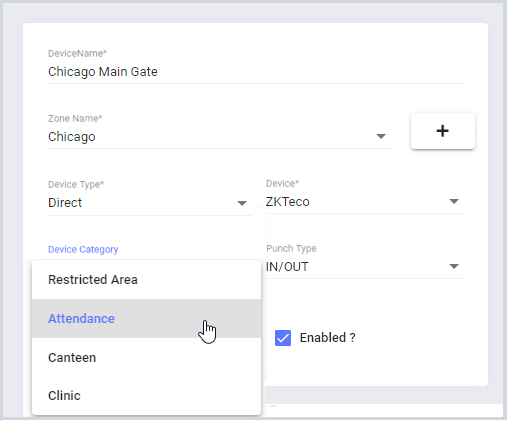Choose the Attendance category option
507x421 pixels.
point(146,319)
